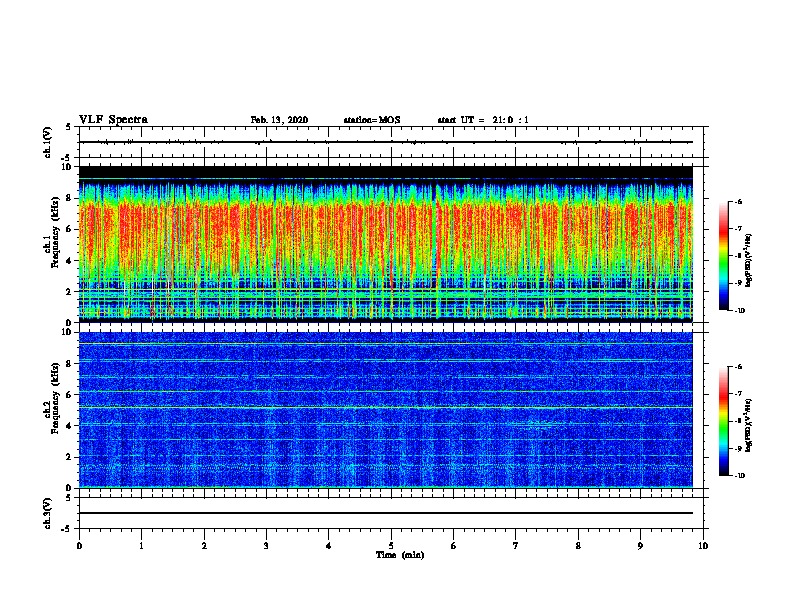Select the ch.1 "Frequency (kHz)" axis label
Screen dimensions: 792x612
pyautogui.click(x=55, y=232)
